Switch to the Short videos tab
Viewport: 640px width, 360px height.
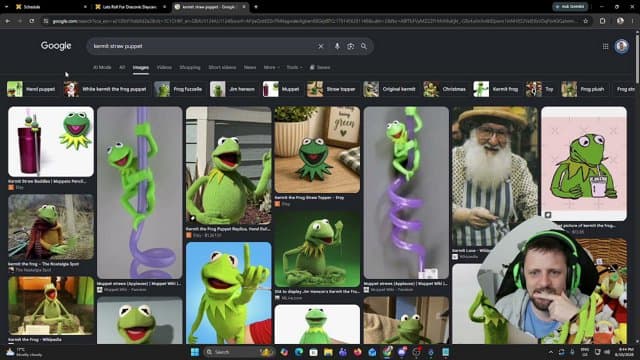(x=222, y=67)
